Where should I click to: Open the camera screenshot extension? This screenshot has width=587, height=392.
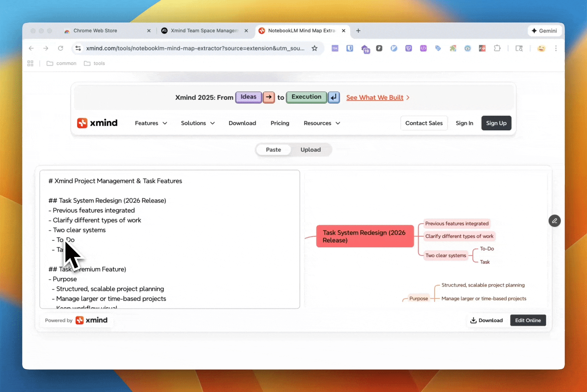[467, 48]
